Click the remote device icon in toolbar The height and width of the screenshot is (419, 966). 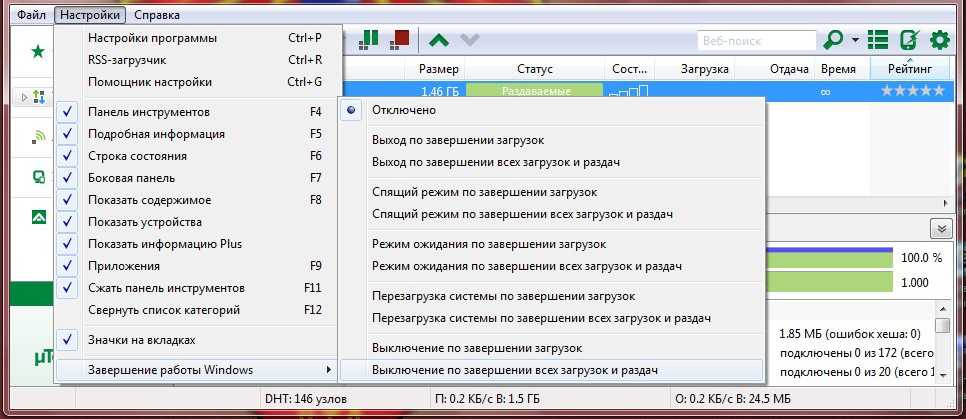tap(909, 40)
